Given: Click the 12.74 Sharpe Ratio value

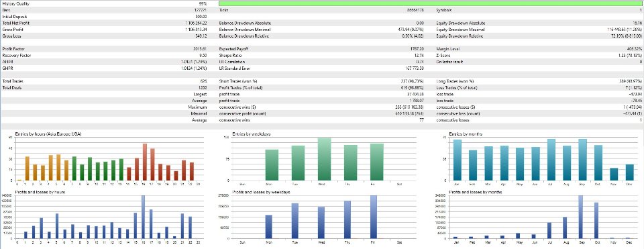Looking at the screenshot, I should coord(419,56).
